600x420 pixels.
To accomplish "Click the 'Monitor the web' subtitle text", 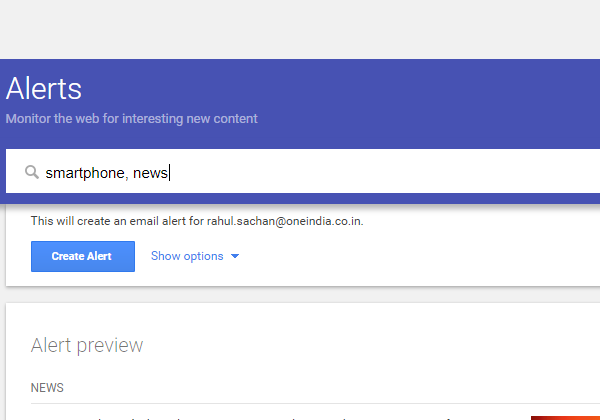I will pos(131,119).
